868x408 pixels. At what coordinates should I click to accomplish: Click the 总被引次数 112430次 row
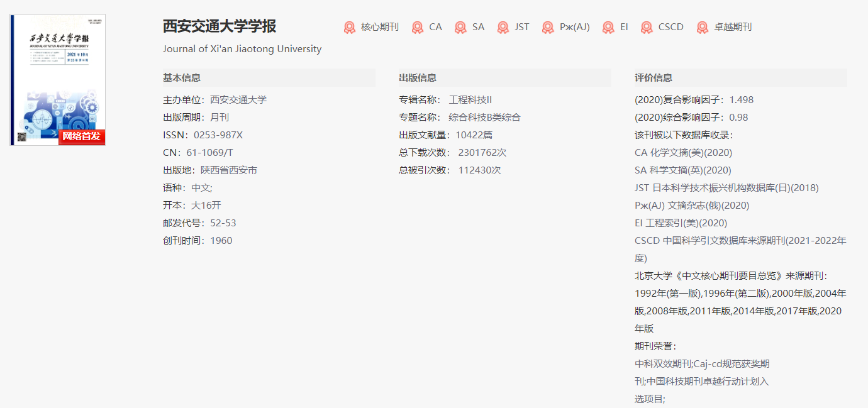point(450,170)
